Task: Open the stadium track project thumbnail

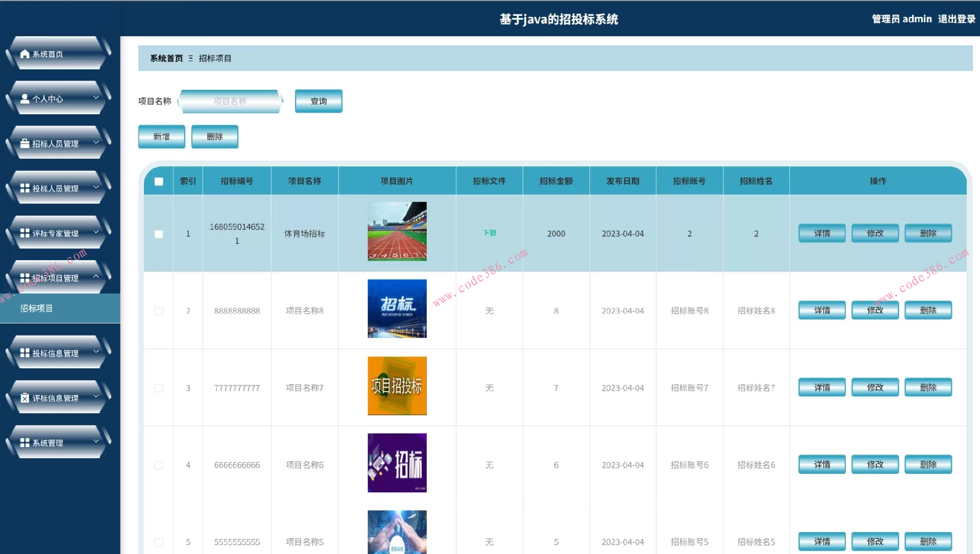Action: (397, 232)
